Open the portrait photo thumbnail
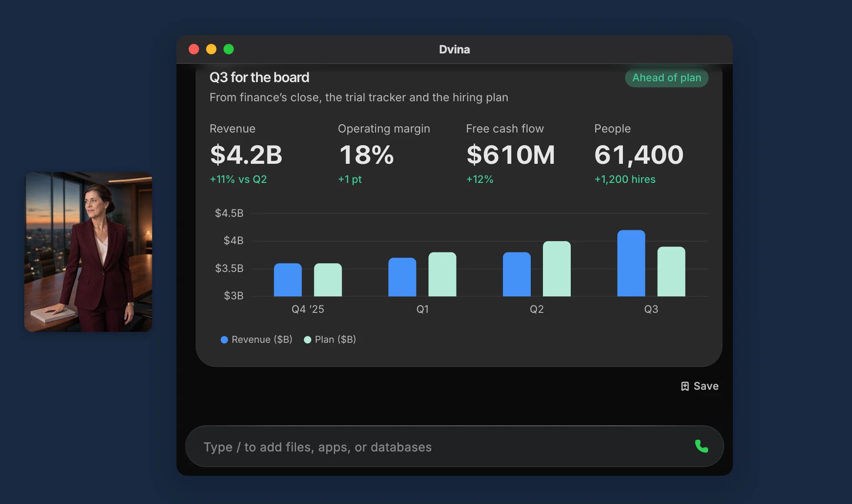Viewport: 852px width, 504px height. [x=88, y=252]
